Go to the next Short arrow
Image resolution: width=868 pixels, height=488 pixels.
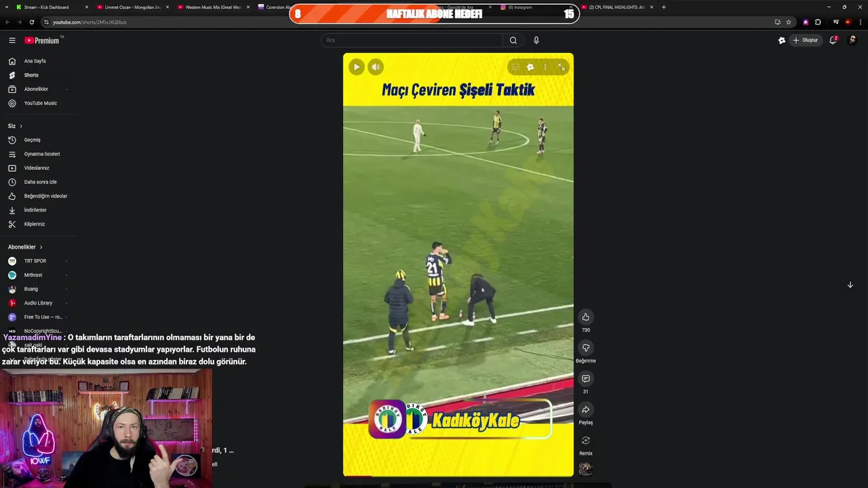(850, 285)
